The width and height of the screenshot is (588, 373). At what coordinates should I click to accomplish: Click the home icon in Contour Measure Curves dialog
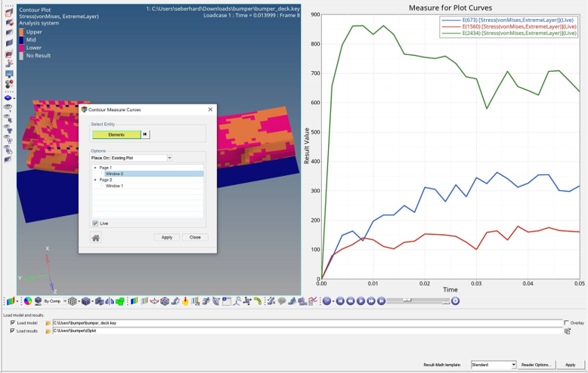96,238
